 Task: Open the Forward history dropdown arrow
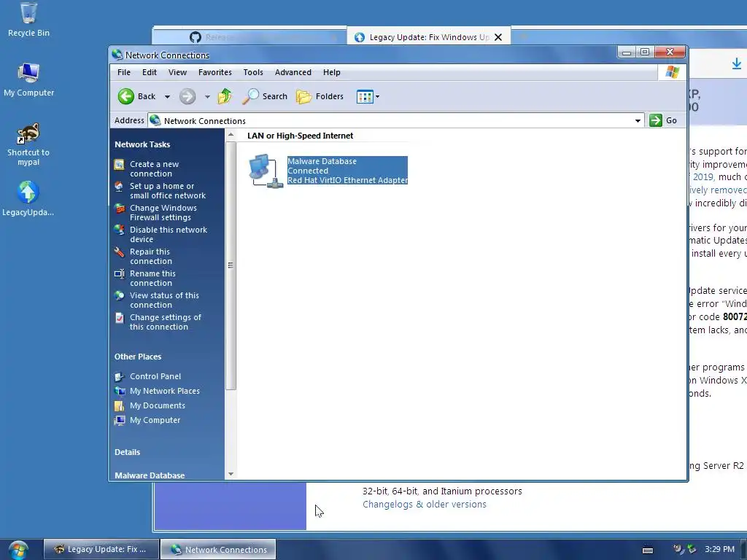click(x=207, y=97)
